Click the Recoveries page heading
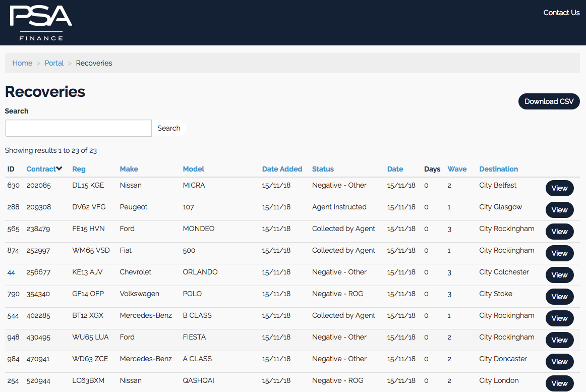 pos(45,92)
